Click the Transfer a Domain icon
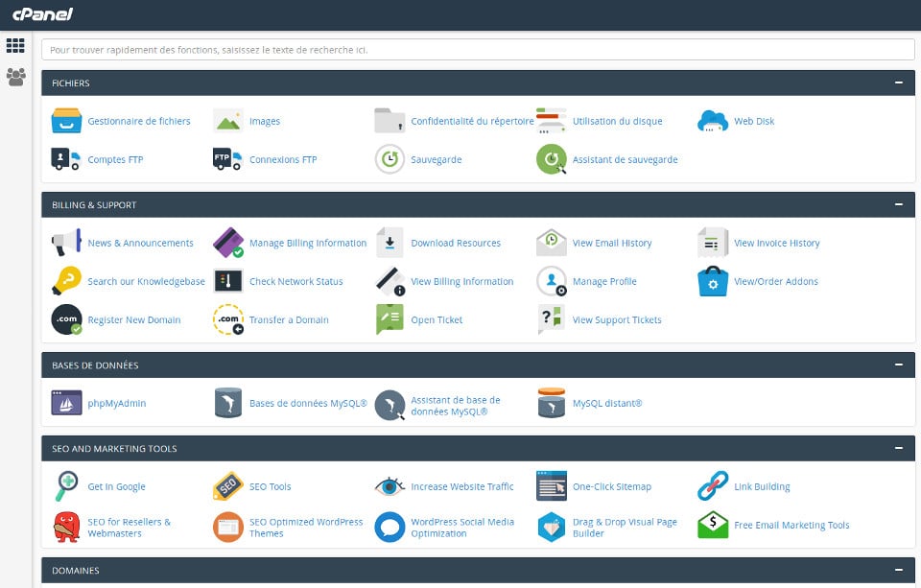921x588 pixels. 228,319
